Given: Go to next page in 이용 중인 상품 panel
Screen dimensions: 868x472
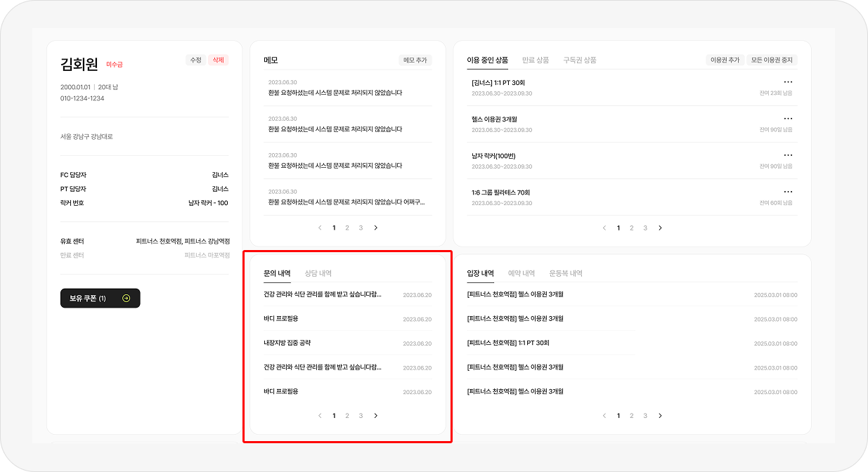Looking at the screenshot, I should tap(660, 228).
